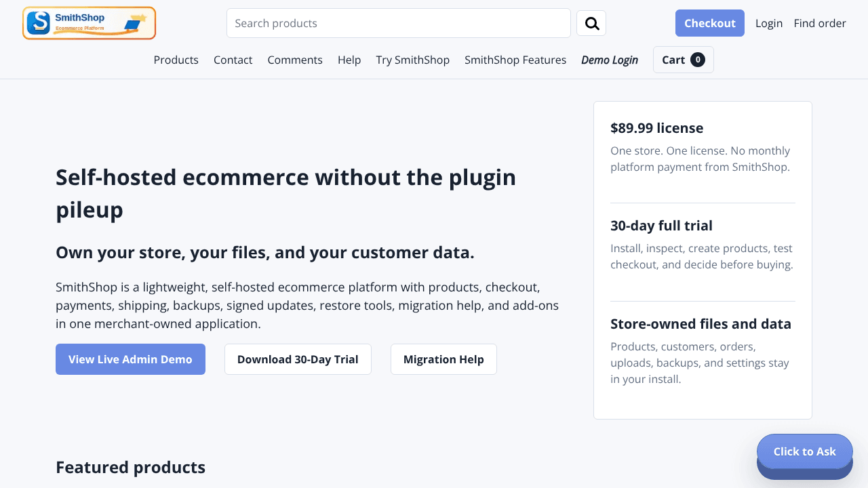Go to the Products menu item
Viewport: 868px width, 488px height.
(176, 60)
